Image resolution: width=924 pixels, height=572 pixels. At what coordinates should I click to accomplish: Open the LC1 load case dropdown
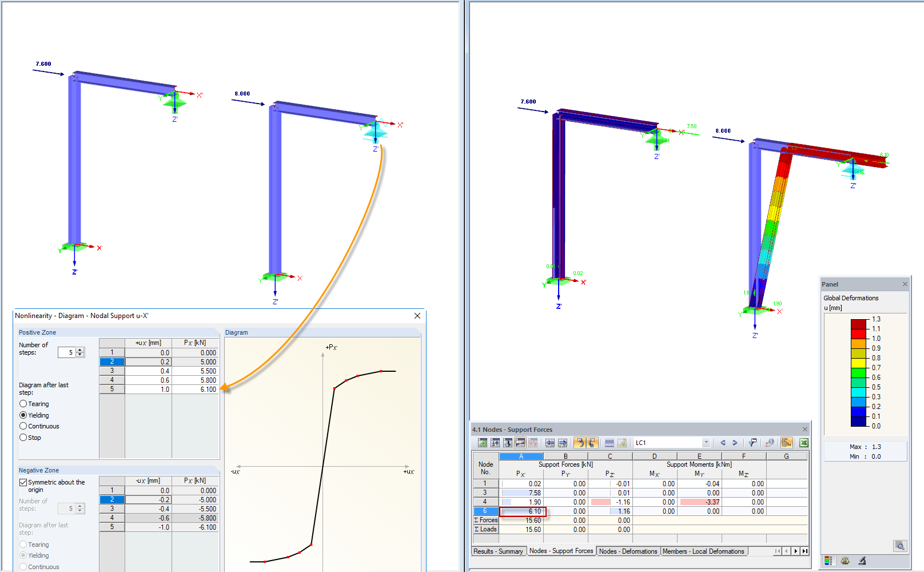tap(707, 442)
